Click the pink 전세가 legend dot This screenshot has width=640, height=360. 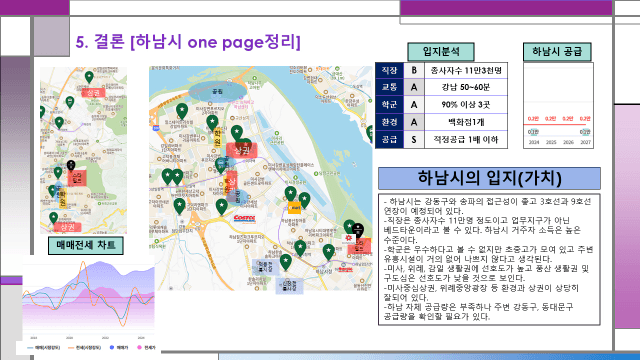pos(139,347)
